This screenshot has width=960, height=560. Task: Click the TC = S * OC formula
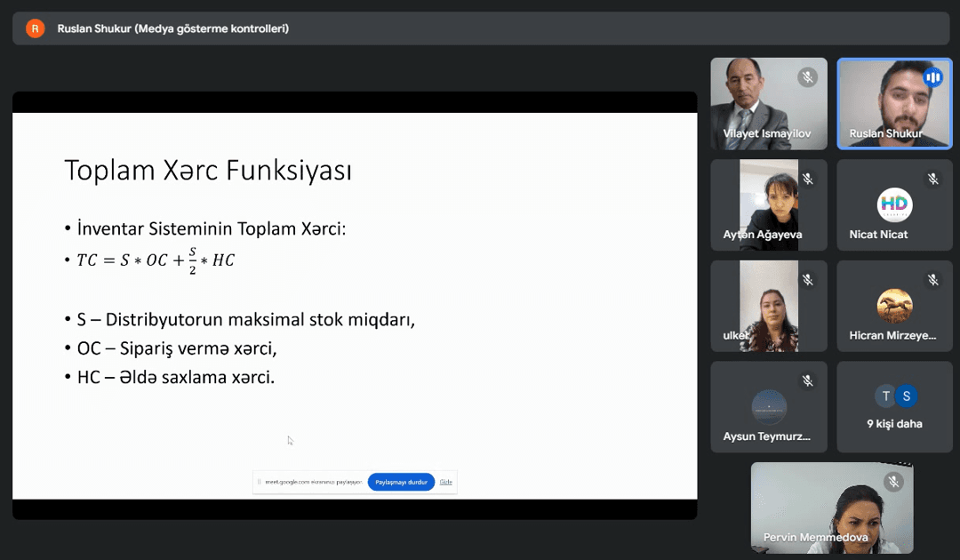(156, 260)
